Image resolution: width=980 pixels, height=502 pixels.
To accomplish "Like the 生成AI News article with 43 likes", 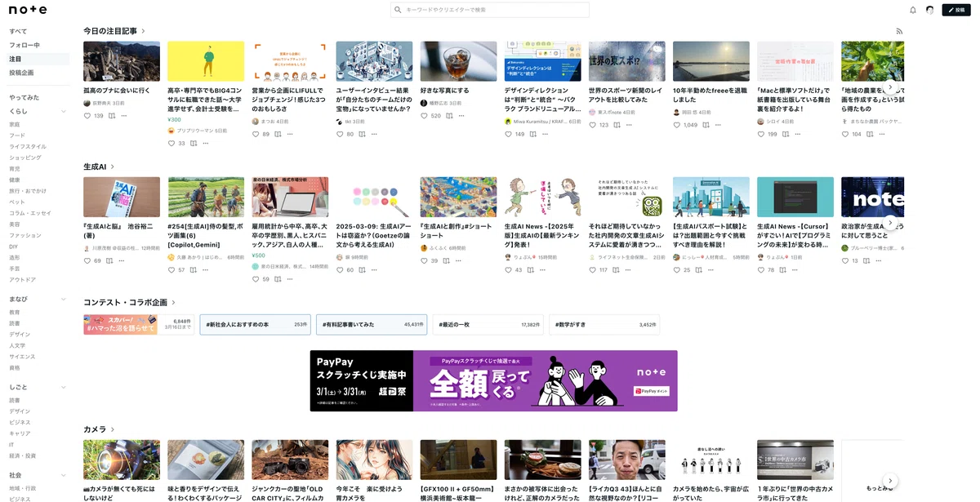I will [x=509, y=269].
